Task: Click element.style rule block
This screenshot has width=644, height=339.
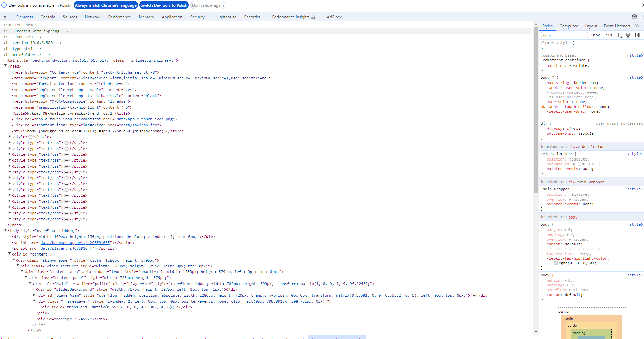Action: [591, 46]
